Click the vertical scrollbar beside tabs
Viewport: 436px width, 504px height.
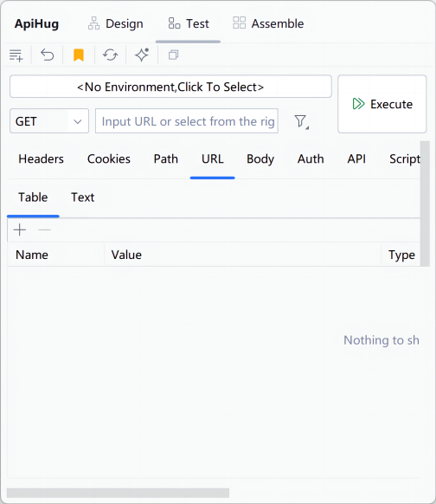click(425, 204)
